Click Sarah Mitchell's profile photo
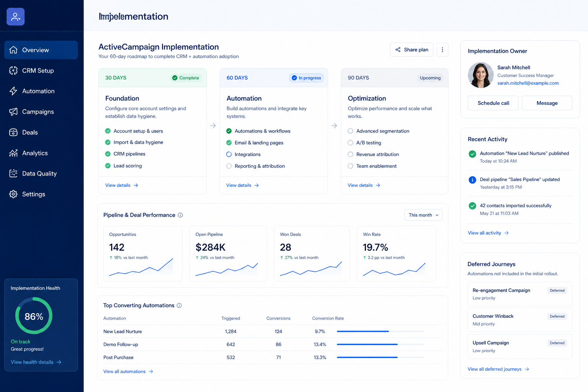 481,75
